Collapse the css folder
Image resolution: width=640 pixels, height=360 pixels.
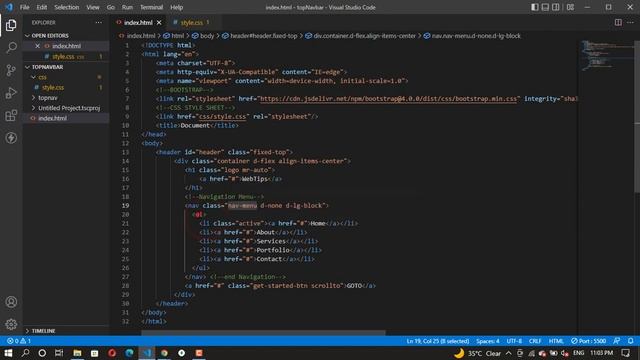(x=42, y=77)
